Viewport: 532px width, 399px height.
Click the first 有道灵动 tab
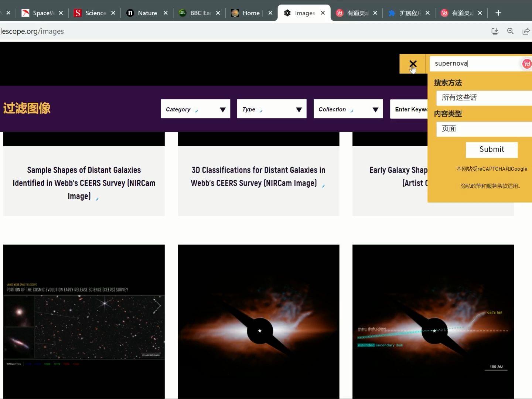[357, 13]
